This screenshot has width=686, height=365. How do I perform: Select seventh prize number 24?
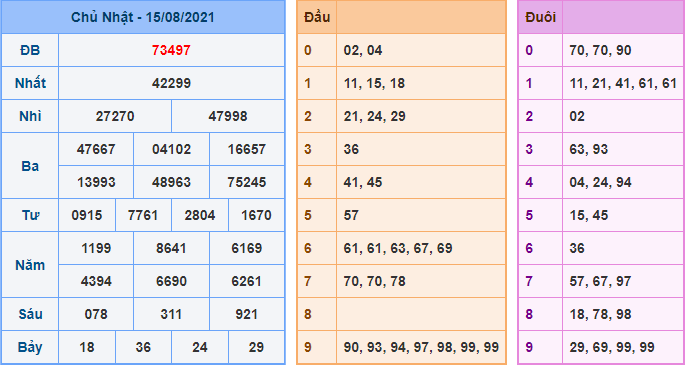point(200,347)
